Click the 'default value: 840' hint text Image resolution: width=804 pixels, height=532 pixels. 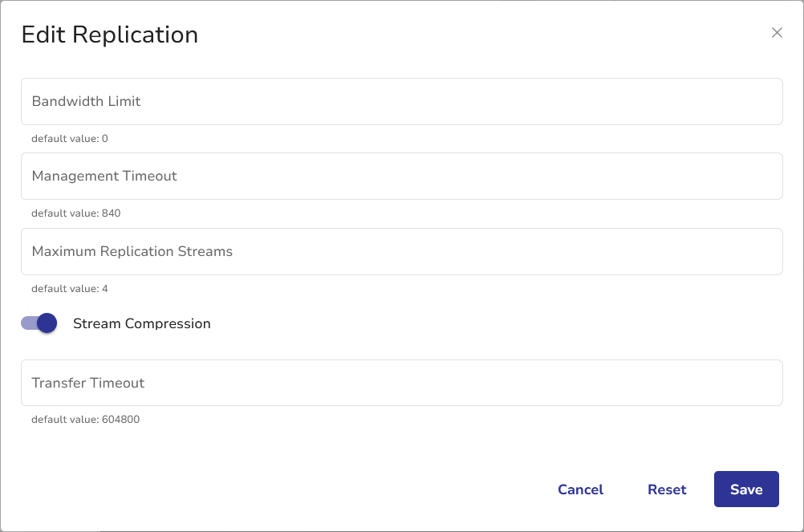click(76, 213)
